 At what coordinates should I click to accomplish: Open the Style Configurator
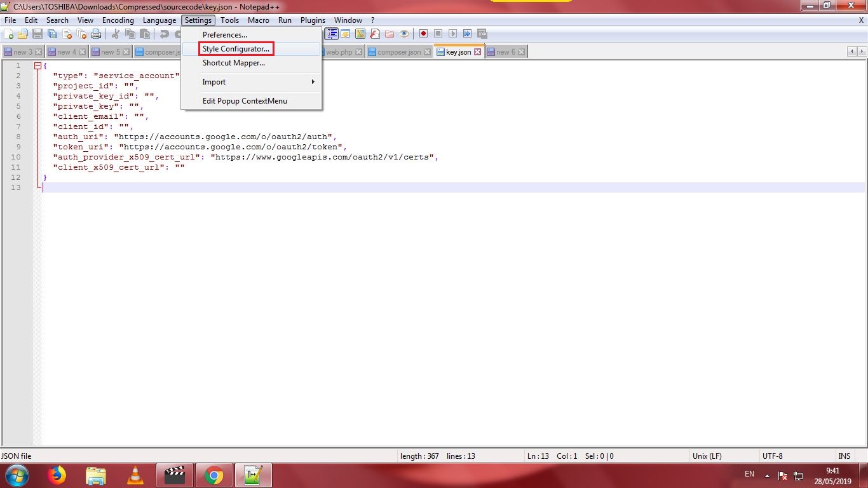coord(236,48)
